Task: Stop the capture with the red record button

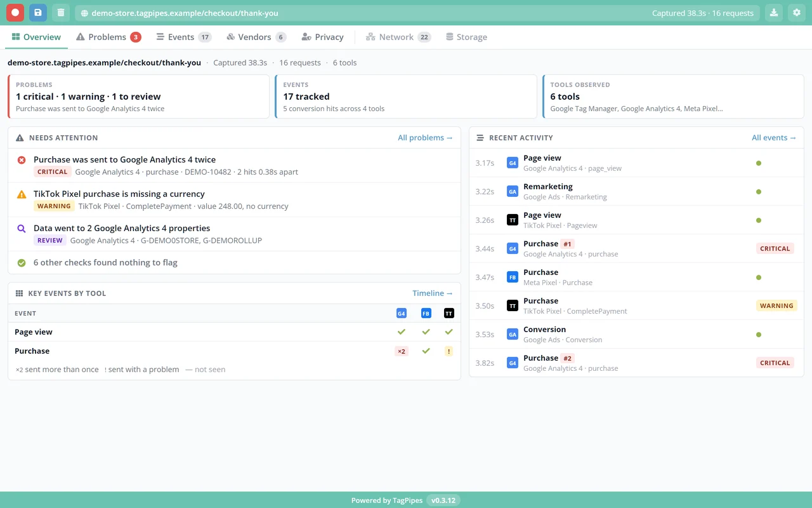Action: (15, 13)
